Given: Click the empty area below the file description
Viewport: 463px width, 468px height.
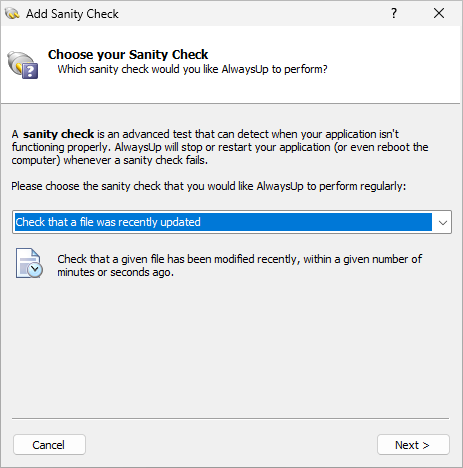Looking at the screenshot, I should click(x=231, y=347).
